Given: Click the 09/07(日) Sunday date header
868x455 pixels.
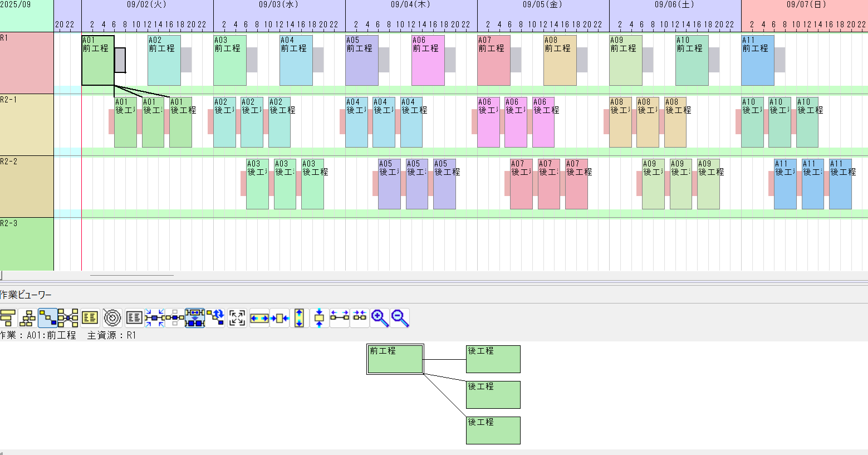Looking at the screenshot, I should [805, 5].
